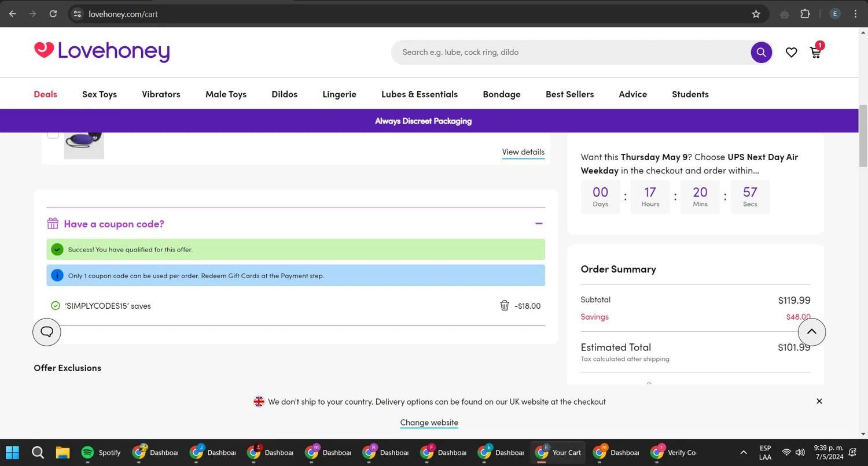868x466 pixels.
Task: Switch to the Verify Co taskbar window
Action: pyautogui.click(x=674, y=452)
